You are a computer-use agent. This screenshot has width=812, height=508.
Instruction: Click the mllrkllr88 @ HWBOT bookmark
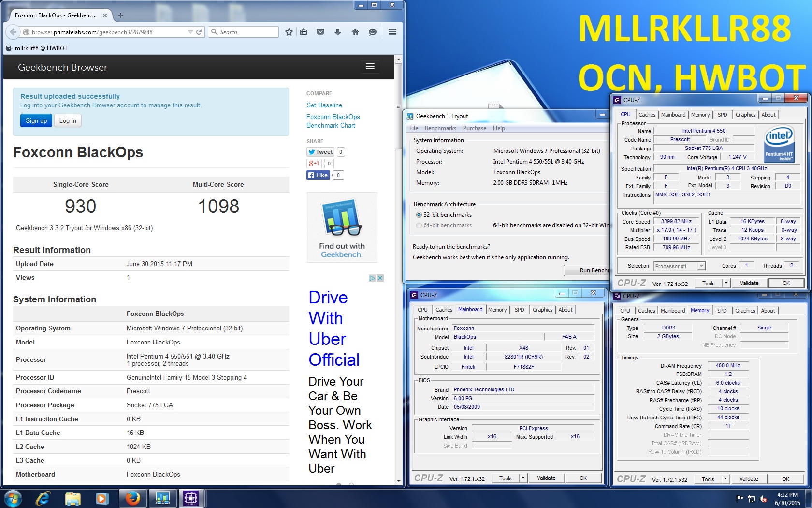click(37, 48)
